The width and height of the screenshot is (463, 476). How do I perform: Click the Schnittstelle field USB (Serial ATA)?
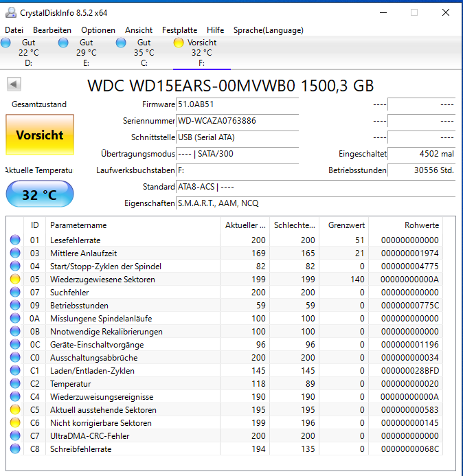[x=237, y=137]
